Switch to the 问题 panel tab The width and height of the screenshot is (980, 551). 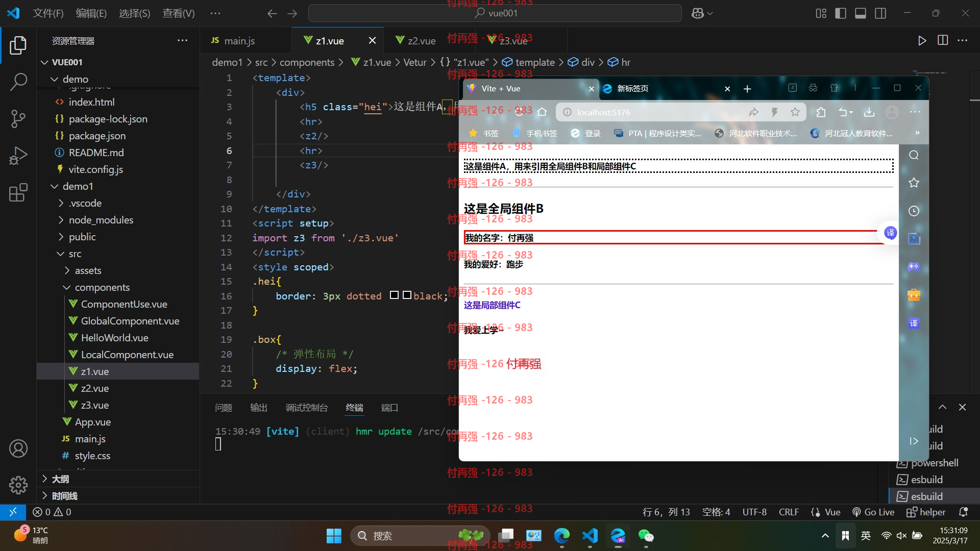coord(224,408)
